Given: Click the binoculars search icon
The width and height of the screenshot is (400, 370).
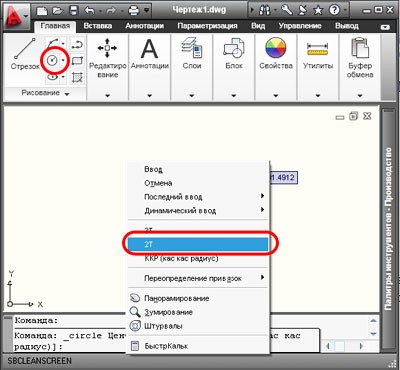Looking at the screenshot, I should (x=264, y=11).
